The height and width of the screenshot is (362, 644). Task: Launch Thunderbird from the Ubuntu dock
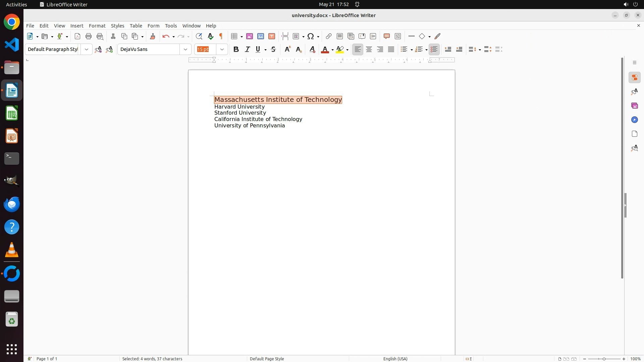12,204
